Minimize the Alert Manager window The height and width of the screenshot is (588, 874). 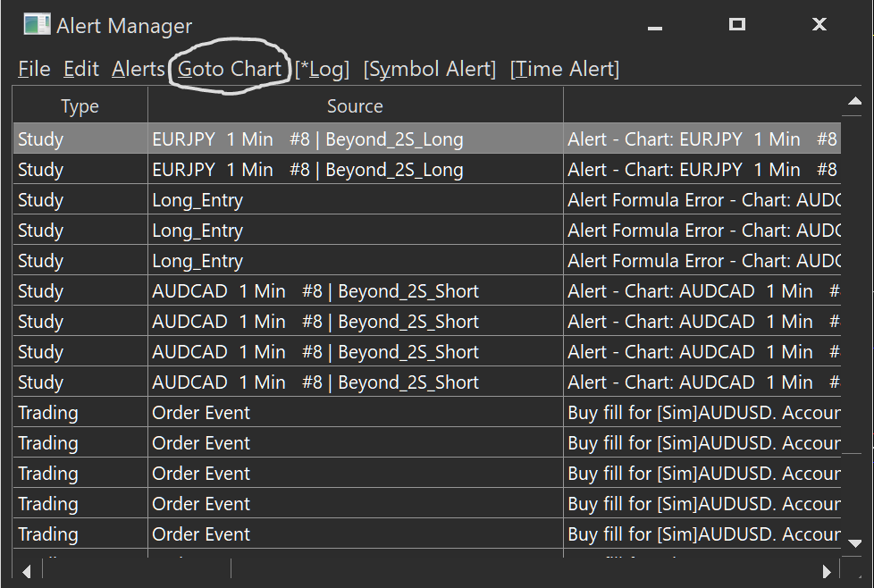click(x=655, y=25)
